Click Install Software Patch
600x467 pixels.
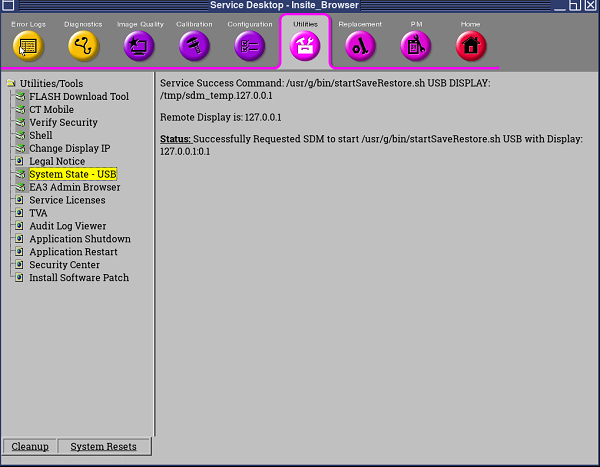(79, 278)
